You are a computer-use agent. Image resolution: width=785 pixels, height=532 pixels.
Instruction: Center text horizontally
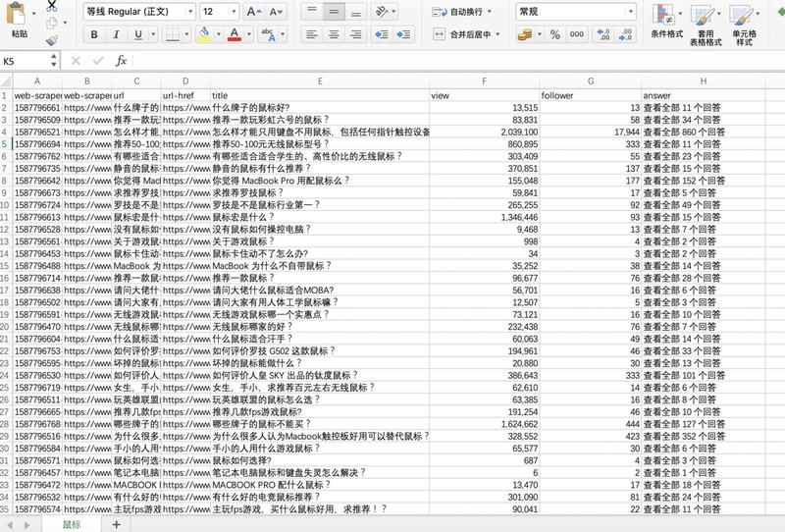[x=334, y=34]
